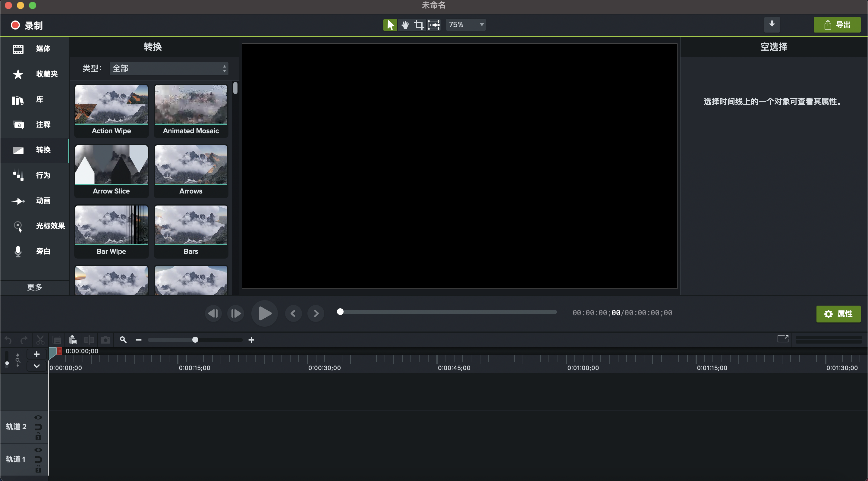Select the 转换 transitions tab in sidebar
Screen dimensions: 868x481
(35, 150)
